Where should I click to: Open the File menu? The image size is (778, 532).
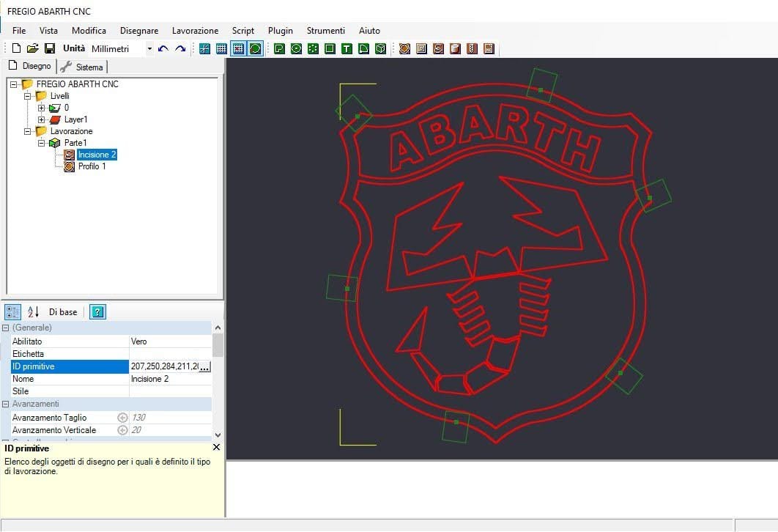[19, 31]
